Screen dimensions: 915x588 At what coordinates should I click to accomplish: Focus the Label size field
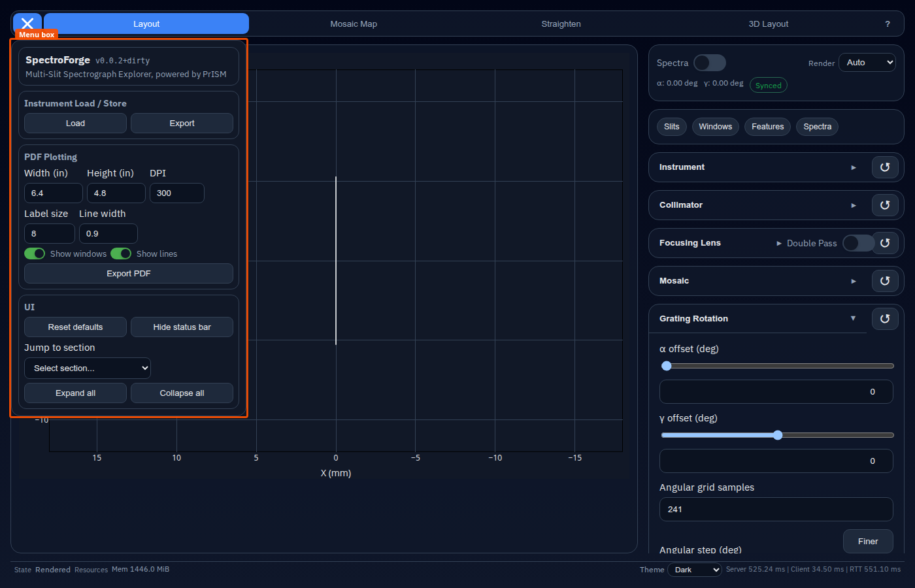coord(50,234)
